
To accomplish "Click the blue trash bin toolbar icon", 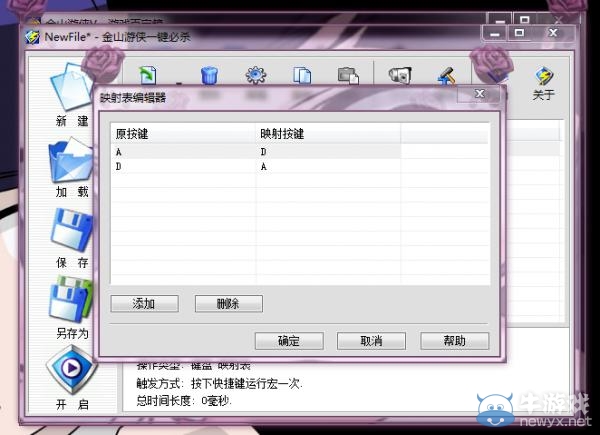I will (210, 76).
